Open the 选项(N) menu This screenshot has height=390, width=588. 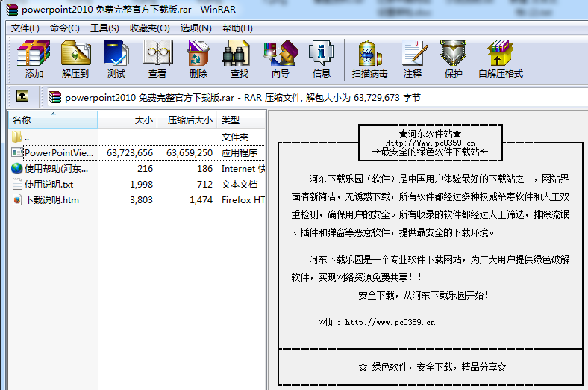[x=196, y=28]
